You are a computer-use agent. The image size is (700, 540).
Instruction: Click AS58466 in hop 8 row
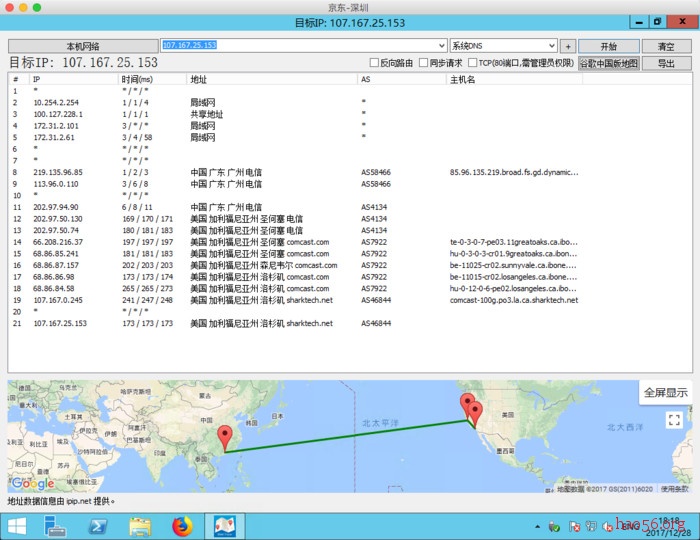(376, 172)
